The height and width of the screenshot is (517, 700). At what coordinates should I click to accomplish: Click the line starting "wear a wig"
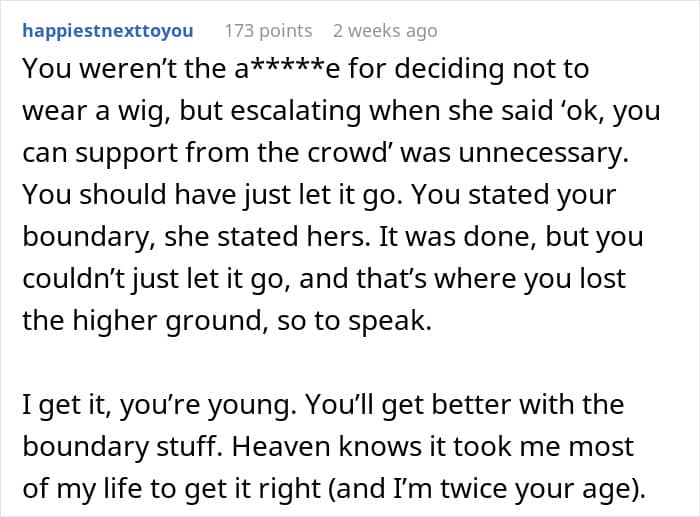coord(341,111)
